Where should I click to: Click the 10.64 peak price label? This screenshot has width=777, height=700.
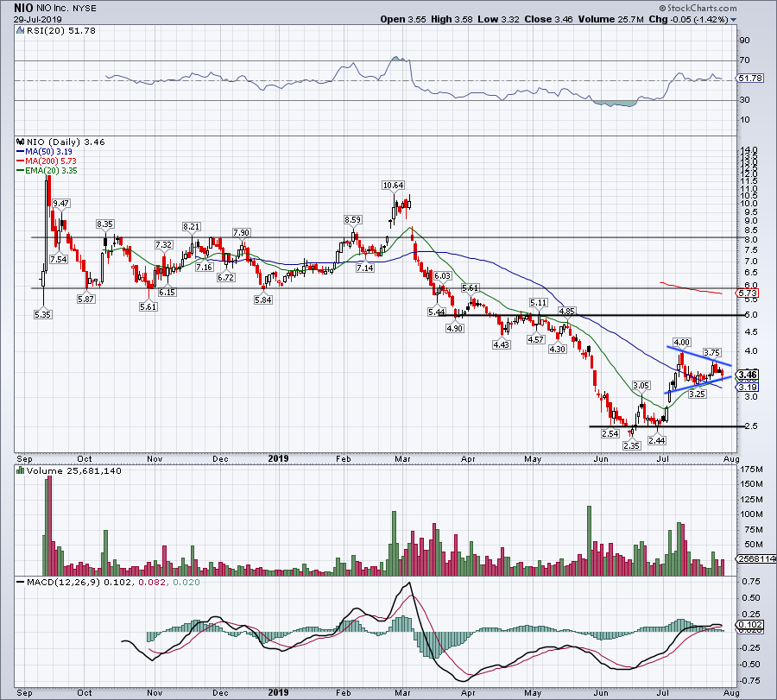coord(393,186)
